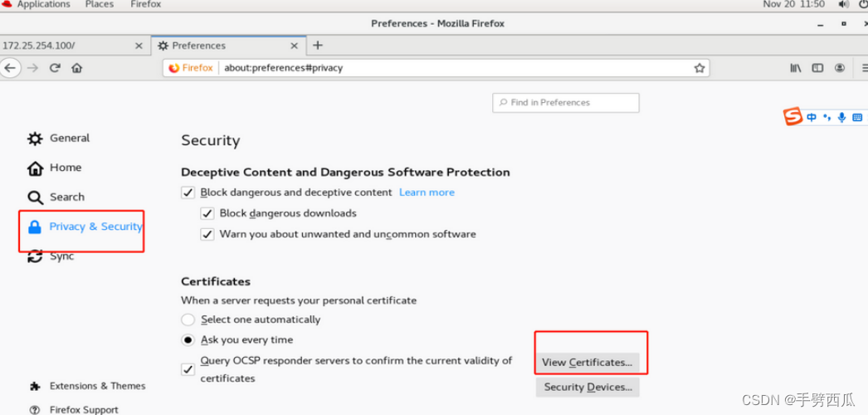Toggle Query OCSP responder servers checkbox

click(188, 369)
